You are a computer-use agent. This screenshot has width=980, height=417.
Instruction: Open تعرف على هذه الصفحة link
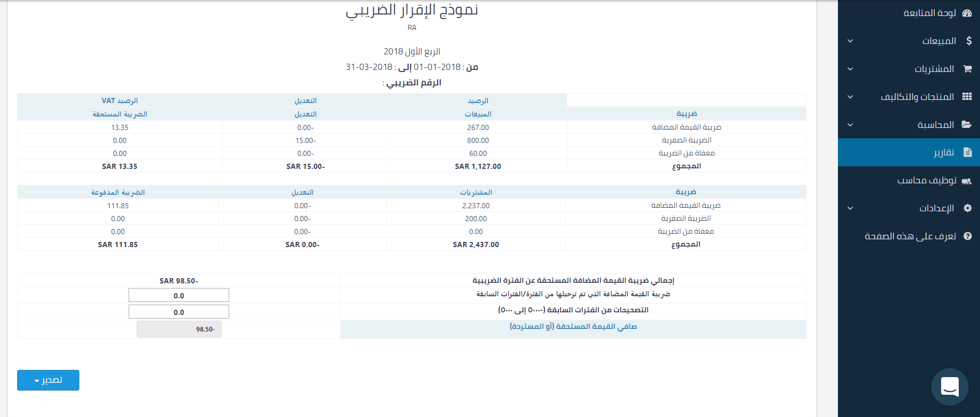[910, 236]
